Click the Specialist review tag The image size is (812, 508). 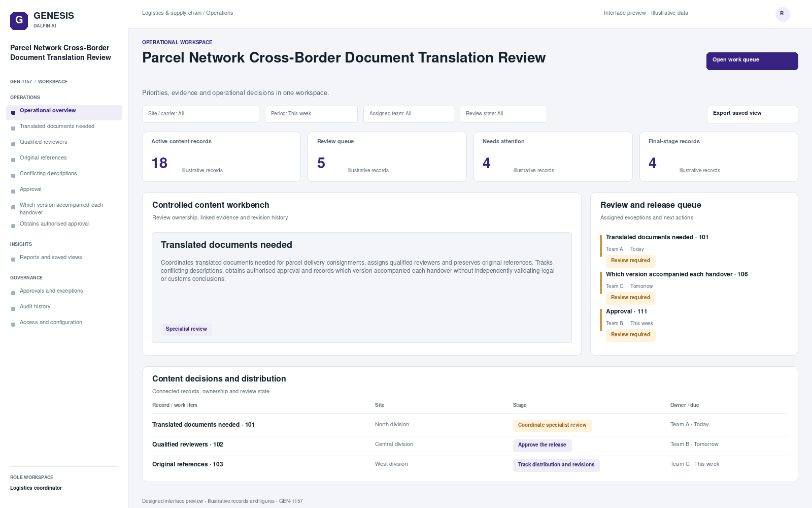186,330
